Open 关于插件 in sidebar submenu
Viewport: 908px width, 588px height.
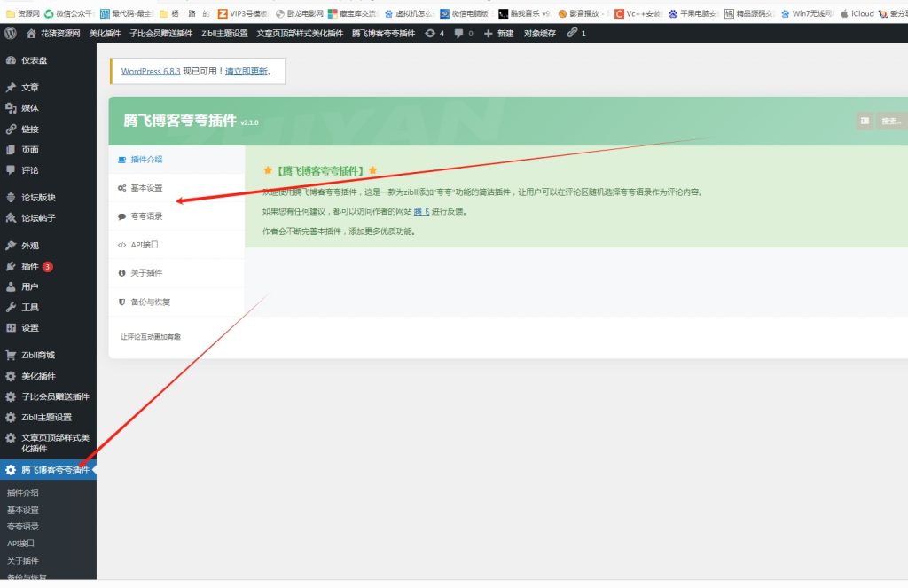[23, 561]
